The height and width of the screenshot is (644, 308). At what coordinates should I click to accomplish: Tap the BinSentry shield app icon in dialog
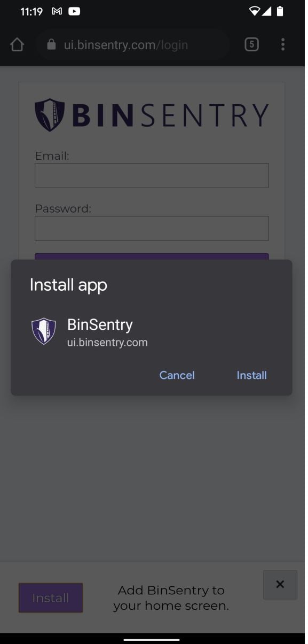click(43, 330)
